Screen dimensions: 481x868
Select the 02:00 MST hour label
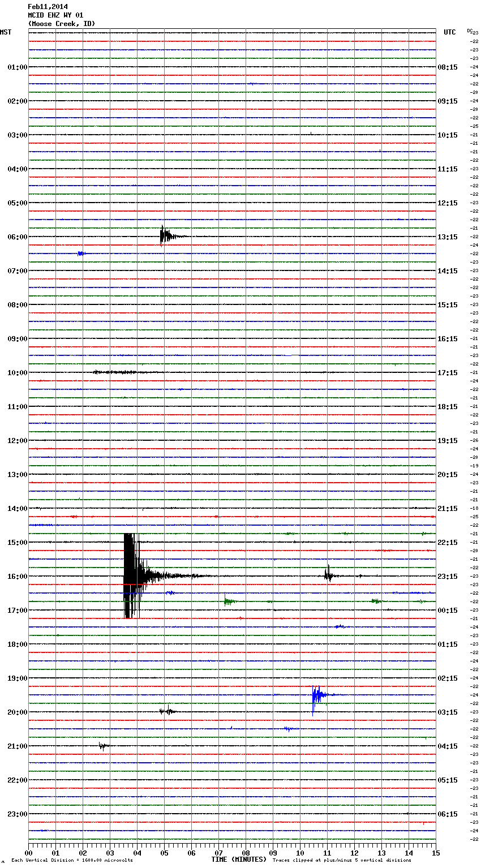point(17,101)
